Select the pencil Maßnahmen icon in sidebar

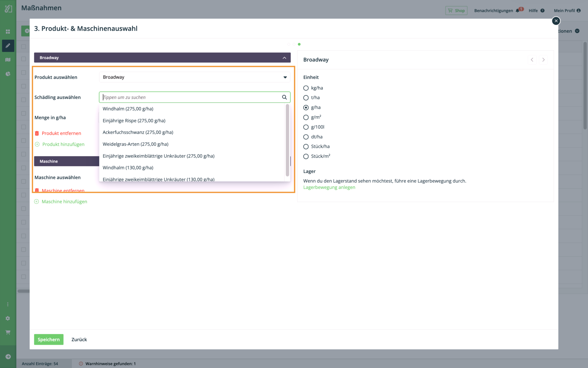(x=8, y=46)
